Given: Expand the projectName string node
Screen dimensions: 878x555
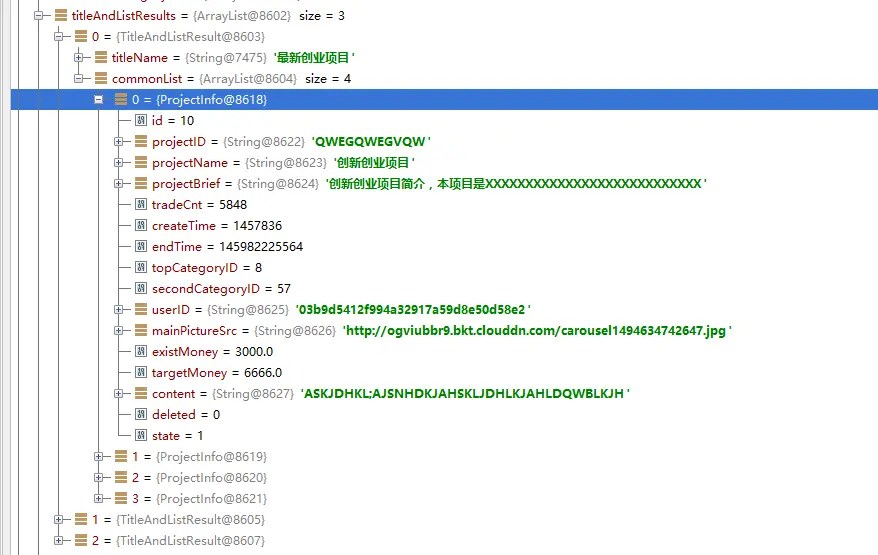Looking at the screenshot, I should tap(119, 162).
